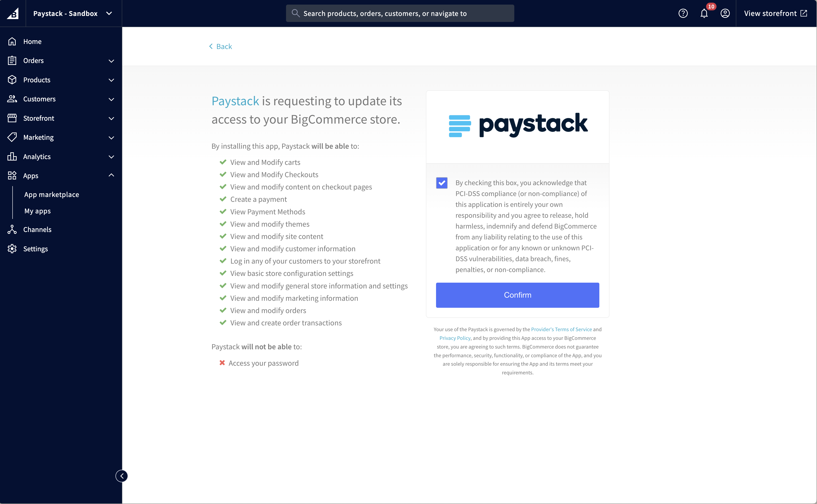Click 'View and modify site content' text
Screen dimensions: 817x504
277,236
